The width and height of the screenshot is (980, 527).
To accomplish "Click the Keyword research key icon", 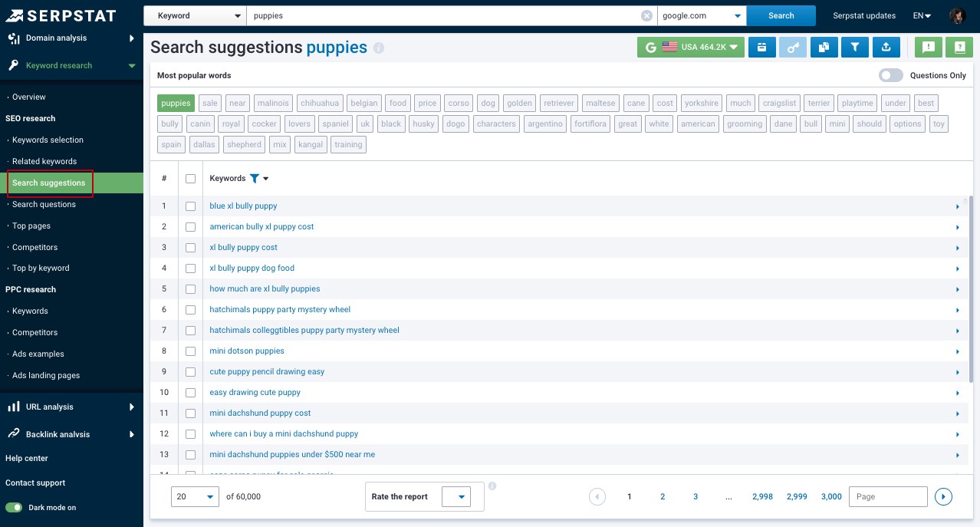I will [x=14, y=65].
